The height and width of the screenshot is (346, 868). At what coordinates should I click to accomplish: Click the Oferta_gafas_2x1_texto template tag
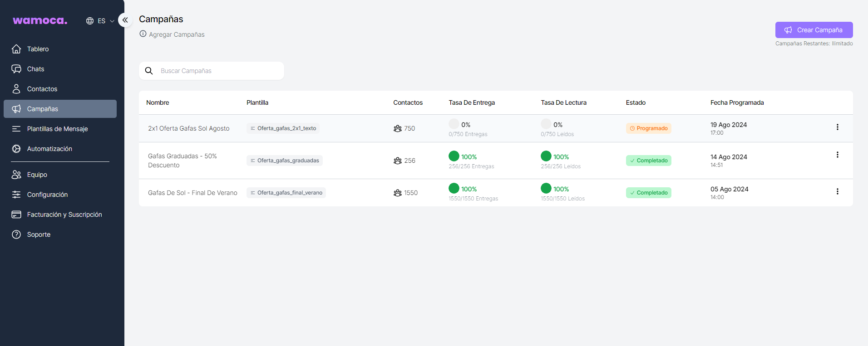[x=283, y=128]
